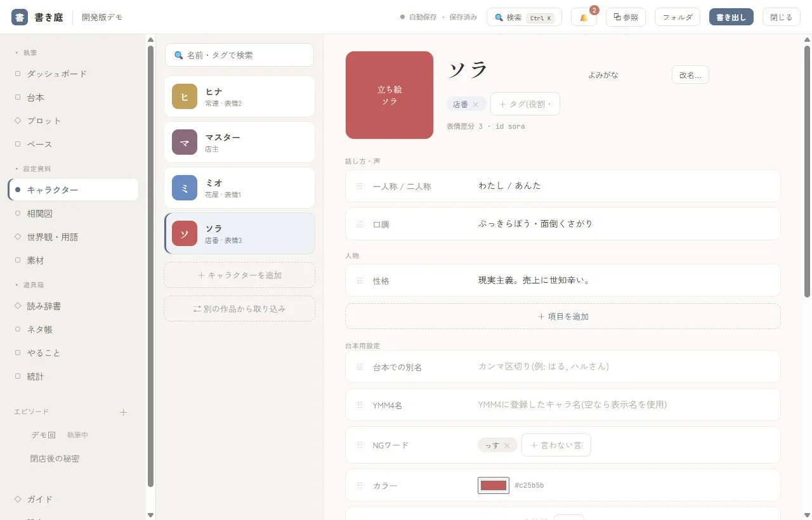Click the #c25b5b hex color text
Viewport: 812px width, 520px height.
[529, 486]
